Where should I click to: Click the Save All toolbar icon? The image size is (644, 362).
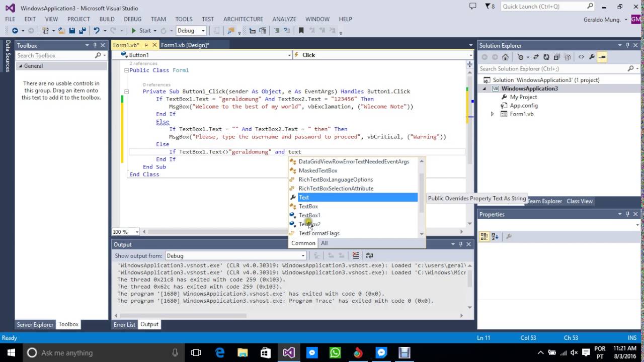click(x=82, y=31)
